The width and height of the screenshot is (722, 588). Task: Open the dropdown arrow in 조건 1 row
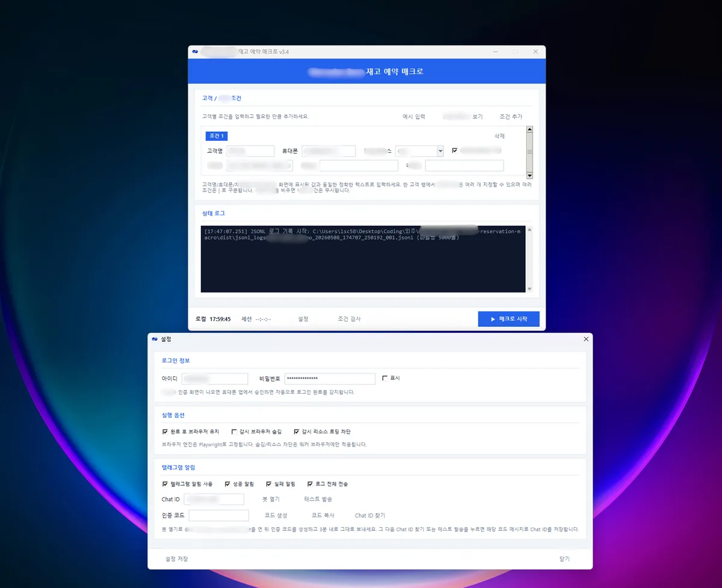click(x=440, y=151)
